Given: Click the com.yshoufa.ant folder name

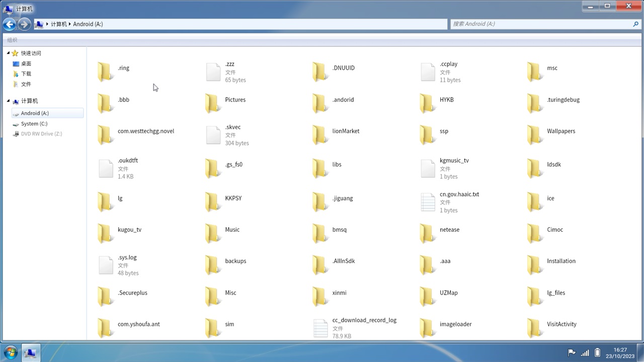Looking at the screenshot, I should point(139,324).
